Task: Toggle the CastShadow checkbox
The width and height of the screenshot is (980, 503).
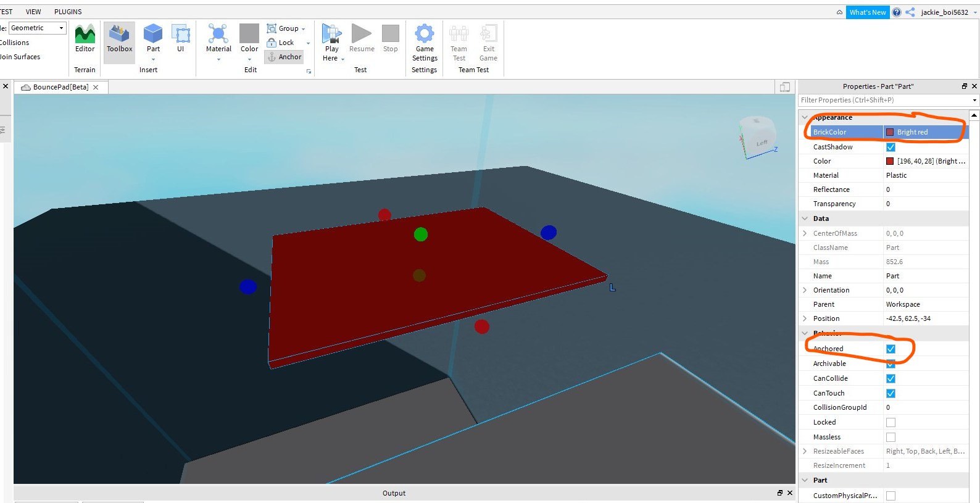Action: [891, 147]
